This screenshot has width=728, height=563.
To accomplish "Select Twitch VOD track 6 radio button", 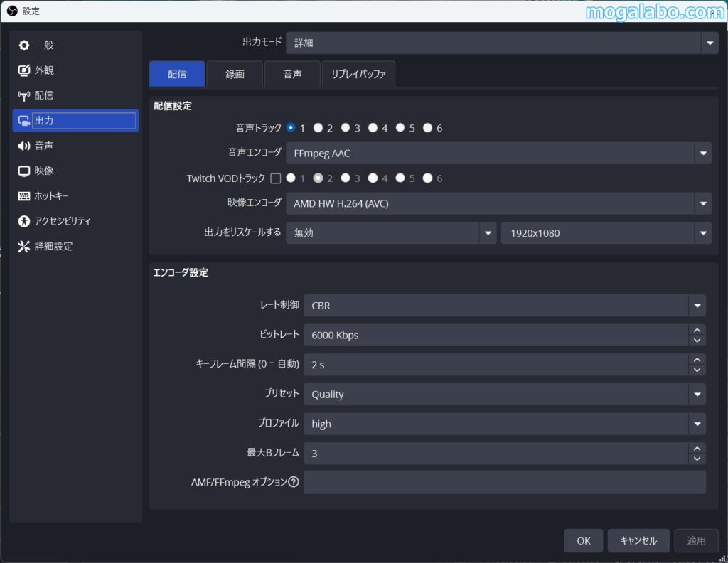I will click(x=427, y=178).
